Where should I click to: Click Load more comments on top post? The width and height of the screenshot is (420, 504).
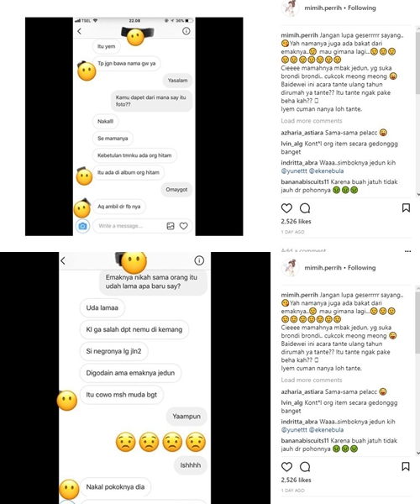tap(312, 121)
